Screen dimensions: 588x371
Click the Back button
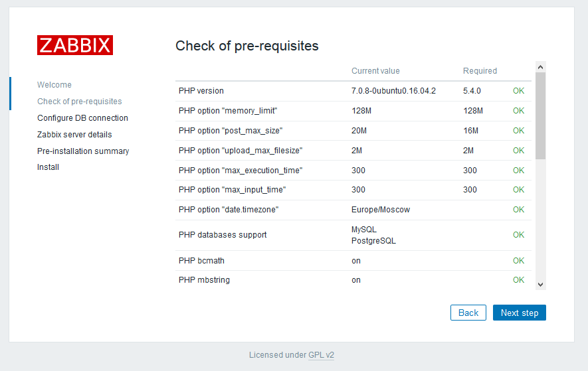pyautogui.click(x=468, y=313)
